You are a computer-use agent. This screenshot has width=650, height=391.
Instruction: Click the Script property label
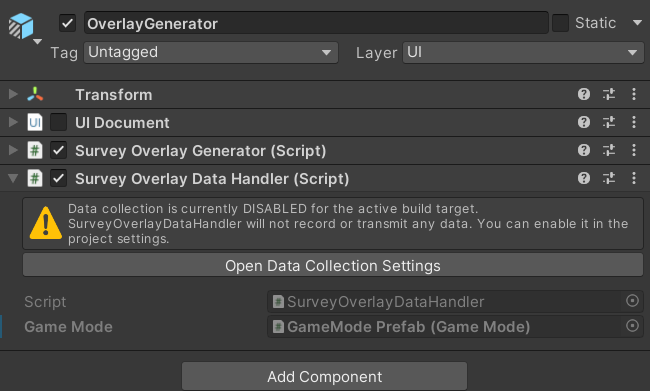(x=45, y=302)
